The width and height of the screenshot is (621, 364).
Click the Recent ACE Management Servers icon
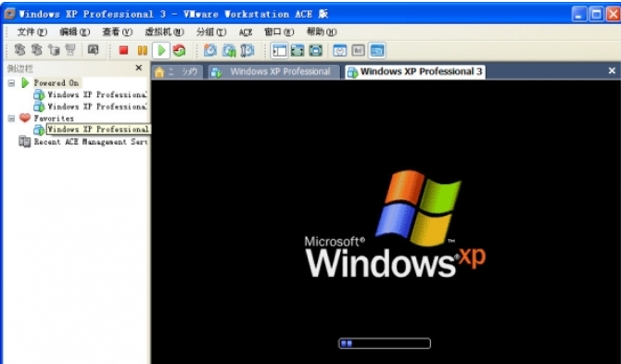[x=24, y=142]
